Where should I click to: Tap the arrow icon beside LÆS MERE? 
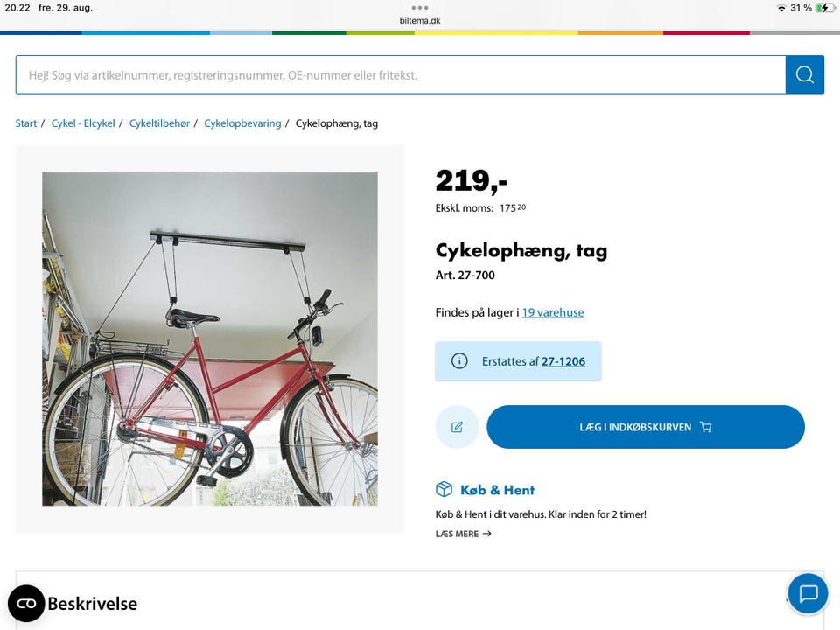[486, 534]
